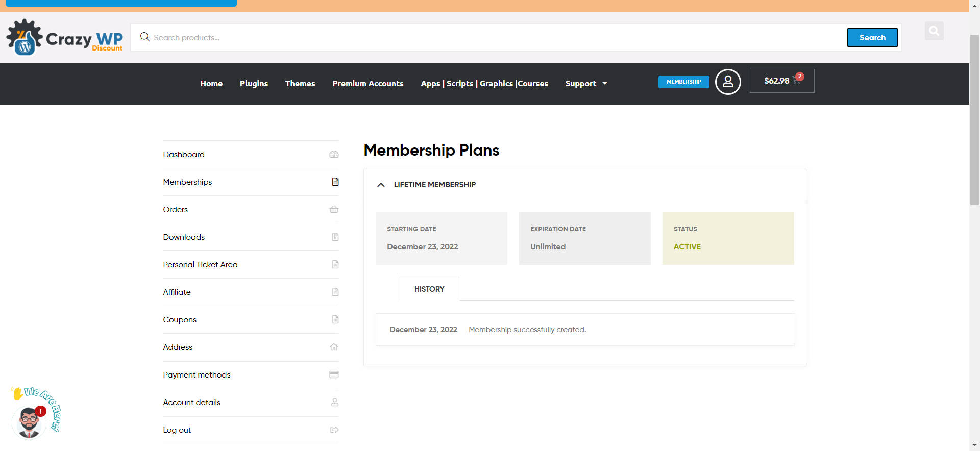Click the blue Membership button
980x451 pixels.
(x=683, y=82)
